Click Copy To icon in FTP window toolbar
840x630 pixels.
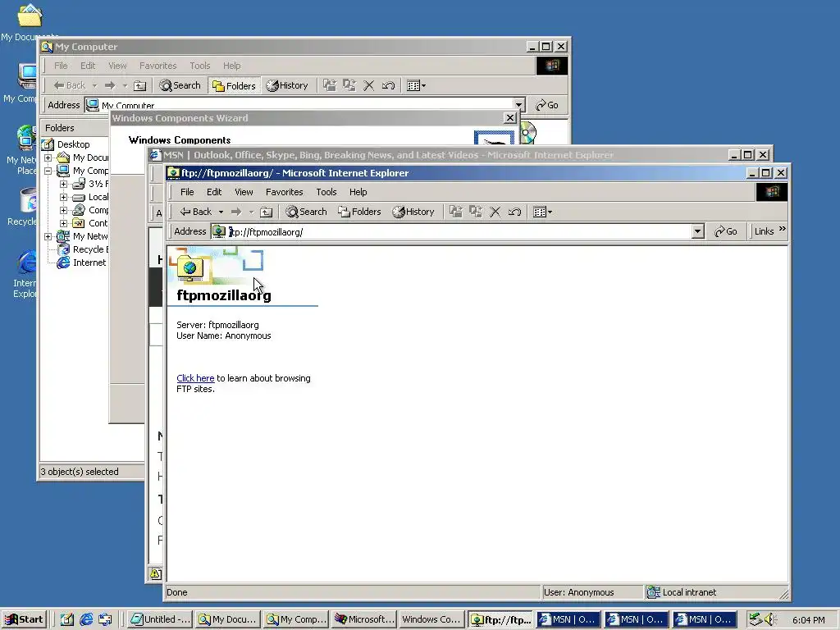click(x=476, y=212)
